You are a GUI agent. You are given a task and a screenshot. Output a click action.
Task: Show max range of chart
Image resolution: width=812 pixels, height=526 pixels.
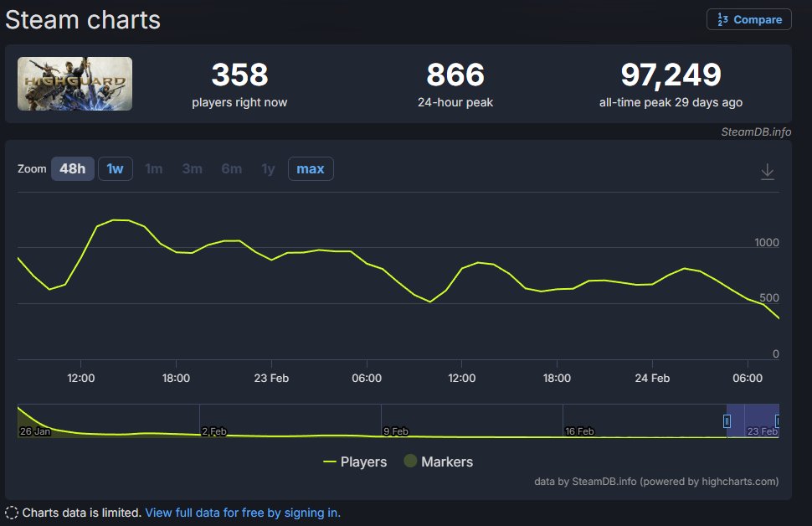311,169
